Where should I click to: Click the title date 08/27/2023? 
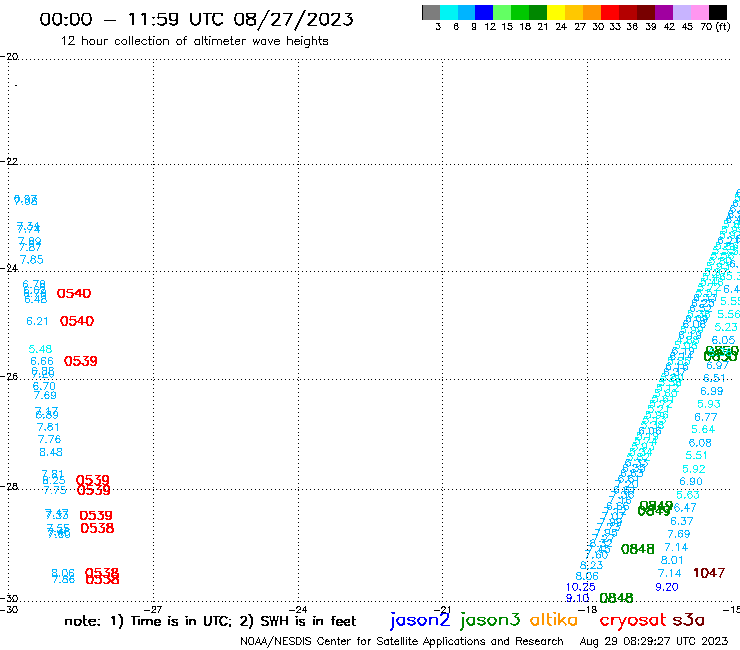click(x=293, y=19)
